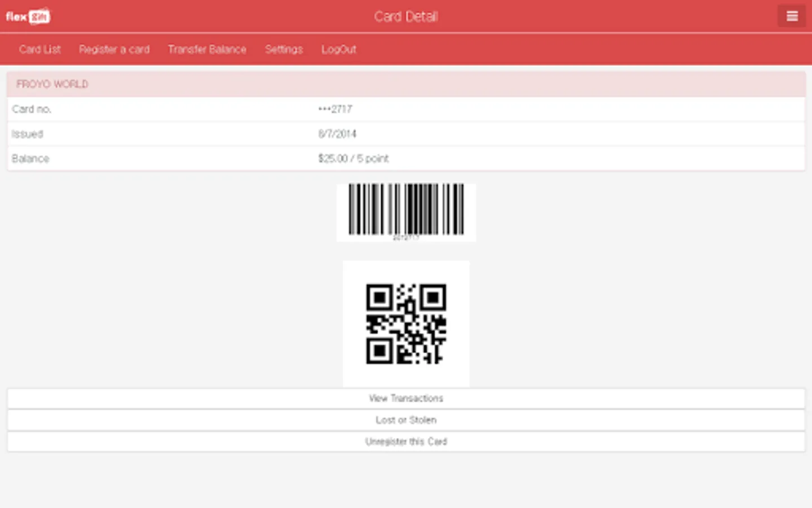Go to Card List

[39, 49]
